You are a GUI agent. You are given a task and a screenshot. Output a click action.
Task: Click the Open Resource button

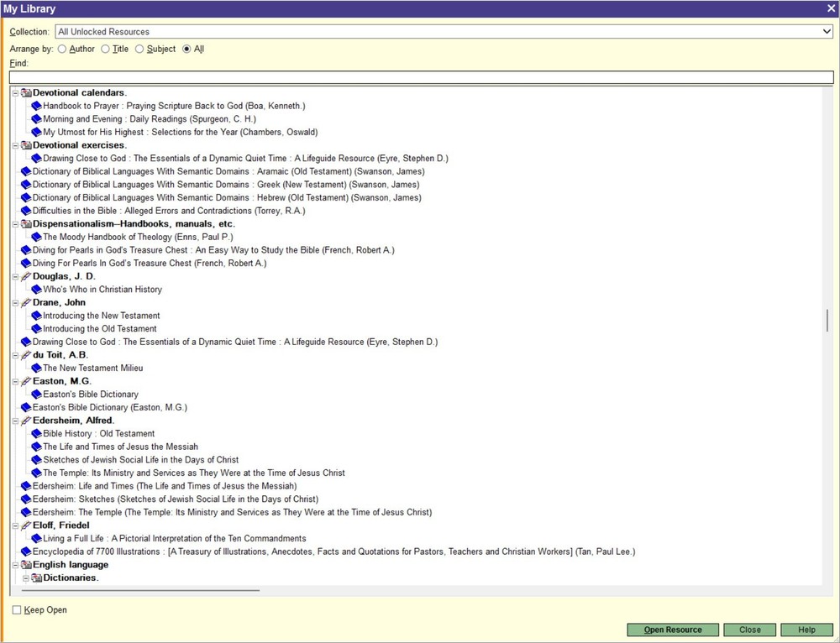tap(673, 630)
